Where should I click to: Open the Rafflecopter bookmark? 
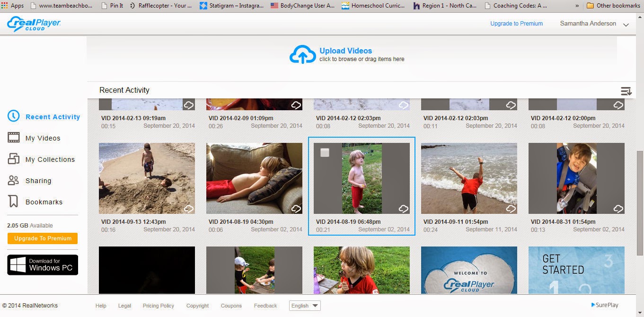tap(160, 6)
